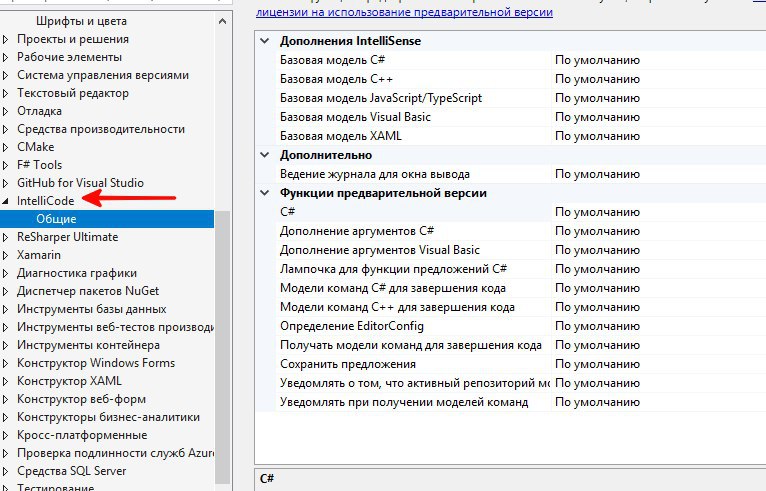This screenshot has width=766, height=491.
Task: Expand the ReSharper Ultimate node
Action: click(5, 237)
